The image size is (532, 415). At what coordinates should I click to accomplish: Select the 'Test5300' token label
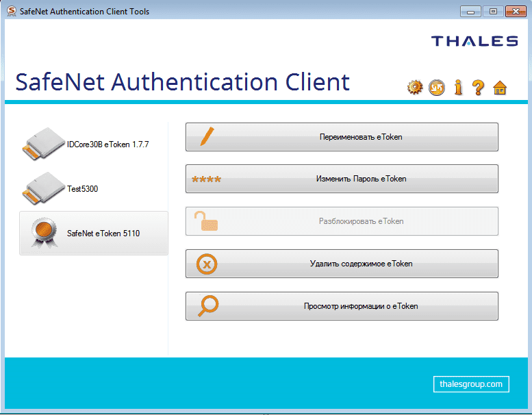tap(82, 188)
